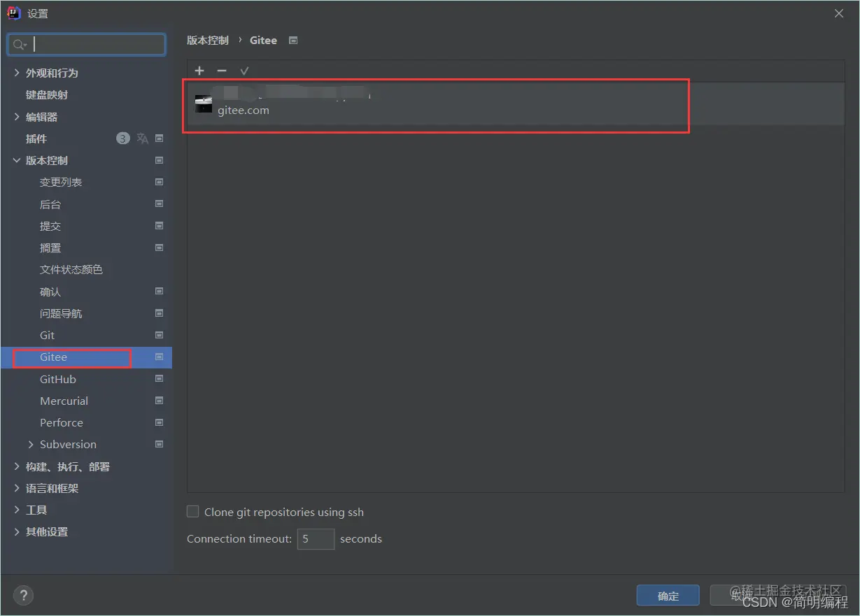860x616 pixels.
Task: Expand the Subversion node
Action: [31, 444]
